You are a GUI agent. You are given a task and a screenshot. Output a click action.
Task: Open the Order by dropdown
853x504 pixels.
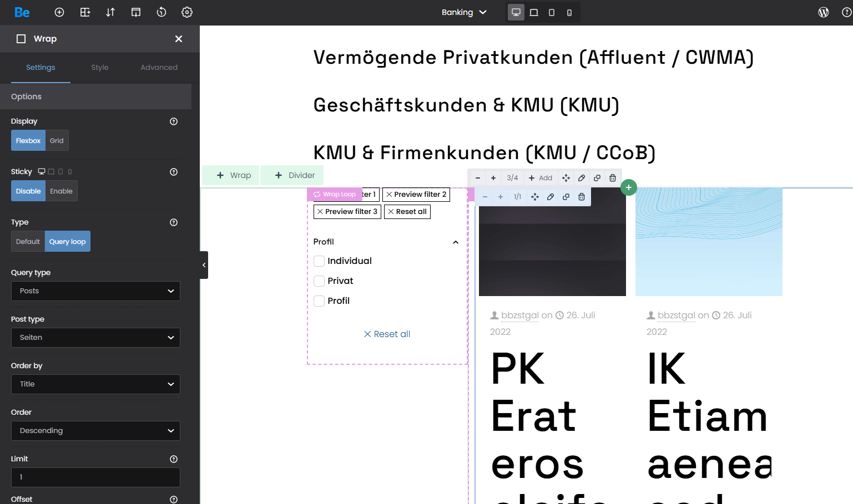click(x=95, y=384)
